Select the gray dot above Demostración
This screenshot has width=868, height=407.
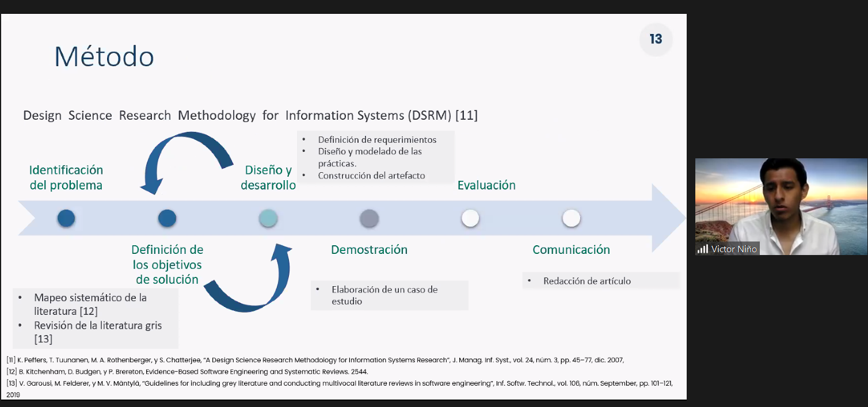point(369,218)
